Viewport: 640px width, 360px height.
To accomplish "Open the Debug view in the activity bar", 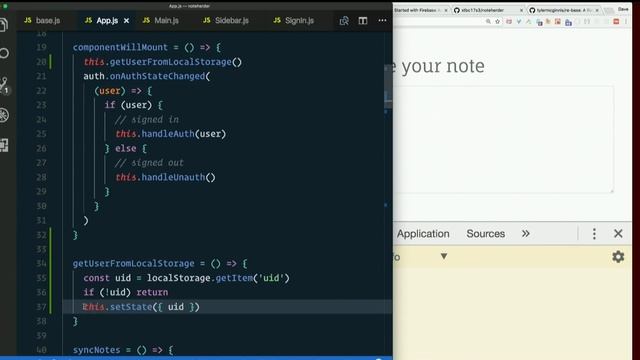I will pyautogui.click(x=4, y=115).
